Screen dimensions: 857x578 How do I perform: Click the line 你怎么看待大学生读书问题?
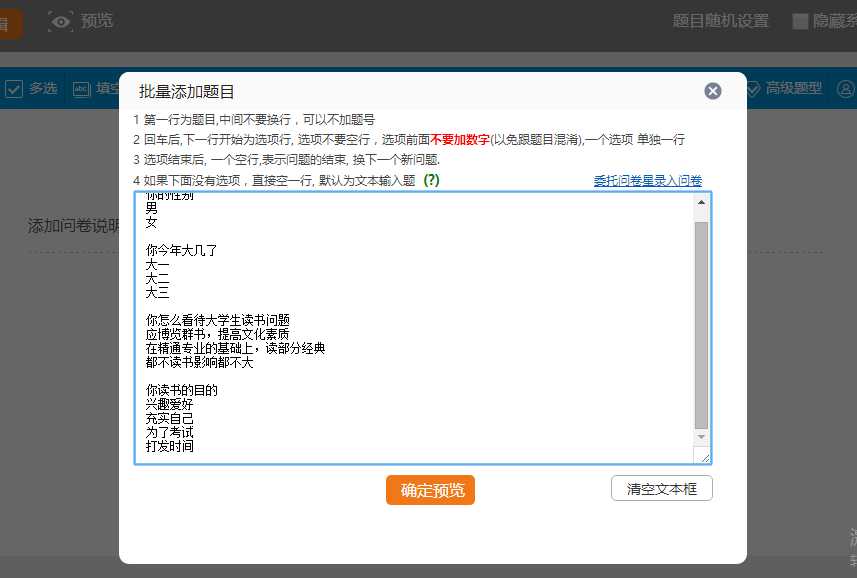pyautogui.click(x=218, y=320)
